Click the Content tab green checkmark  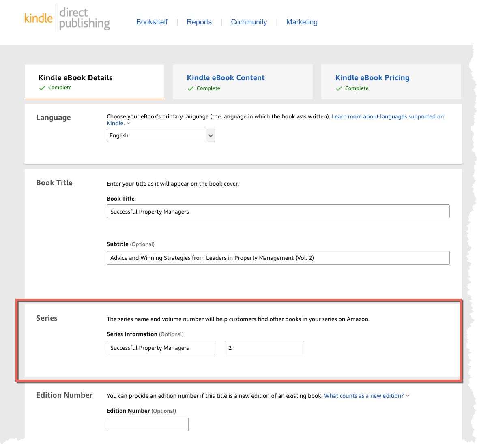click(x=191, y=88)
